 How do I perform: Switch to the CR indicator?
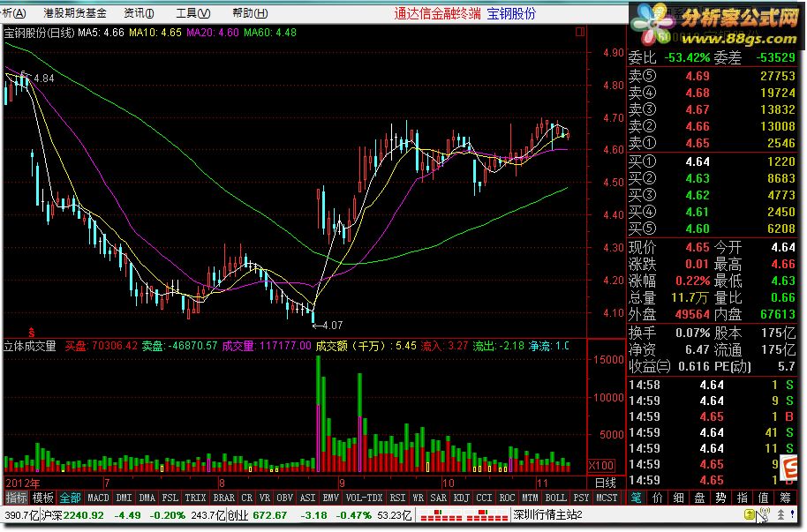[x=247, y=498]
